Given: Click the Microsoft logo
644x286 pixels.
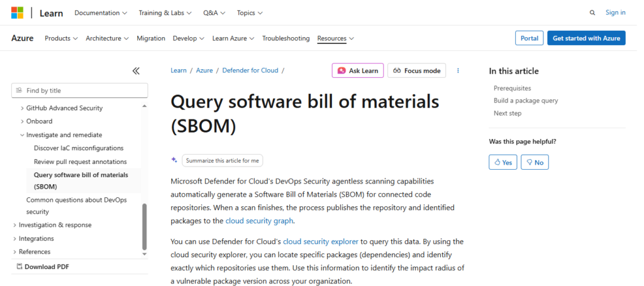Looking at the screenshot, I should (x=17, y=13).
